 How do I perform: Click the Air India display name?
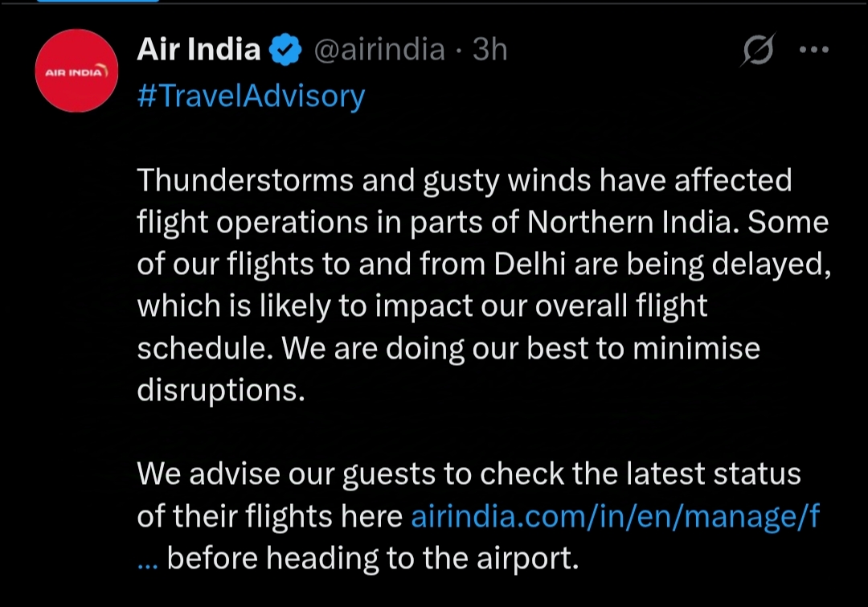click(x=199, y=49)
